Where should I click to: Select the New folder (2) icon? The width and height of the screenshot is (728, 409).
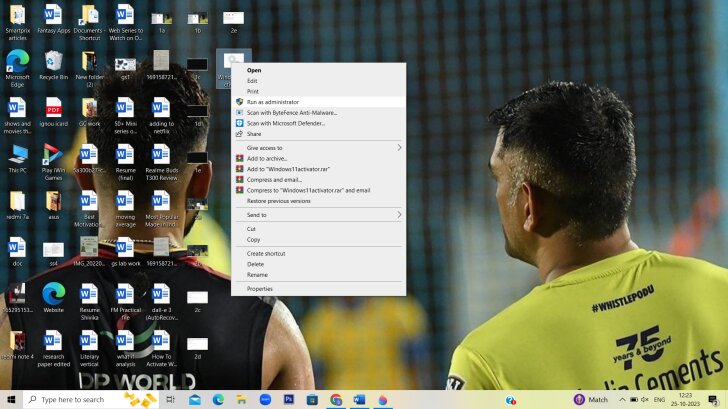89,68
